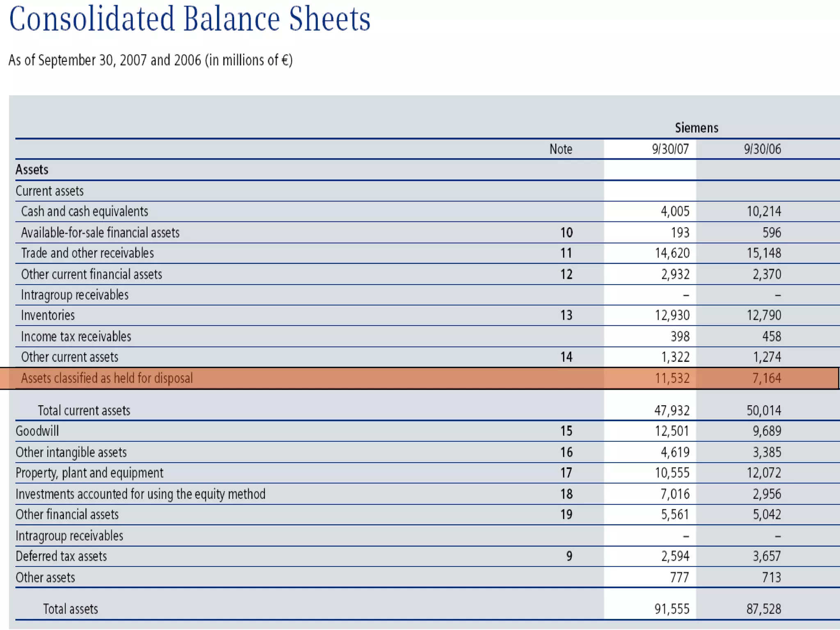Click the Deferred tax assets label
Viewport: 840px width, 630px height.
(x=61, y=557)
